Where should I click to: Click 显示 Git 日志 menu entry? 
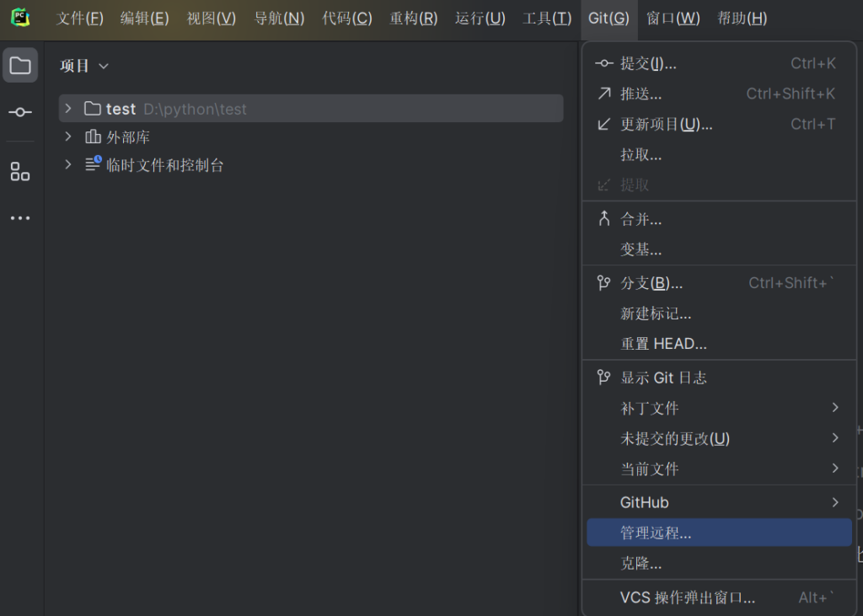click(x=663, y=378)
